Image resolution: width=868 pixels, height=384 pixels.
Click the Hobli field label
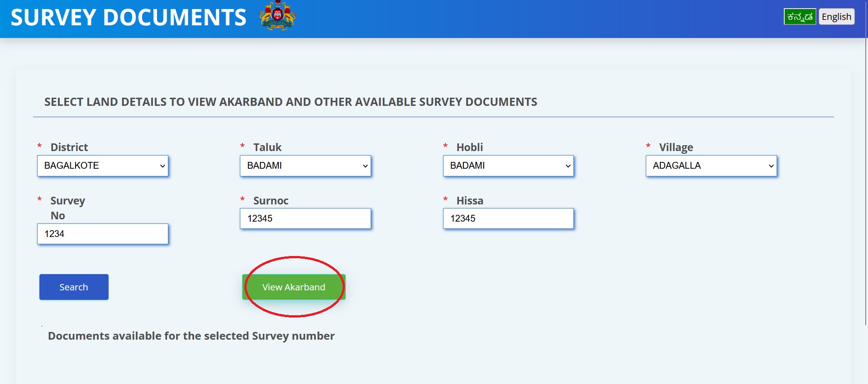(470, 147)
